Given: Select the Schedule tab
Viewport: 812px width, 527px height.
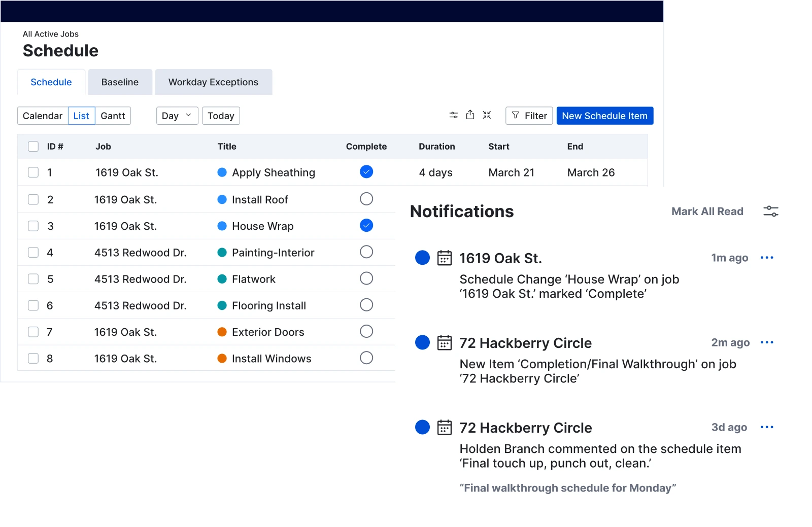Looking at the screenshot, I should [x=51, y=82].
